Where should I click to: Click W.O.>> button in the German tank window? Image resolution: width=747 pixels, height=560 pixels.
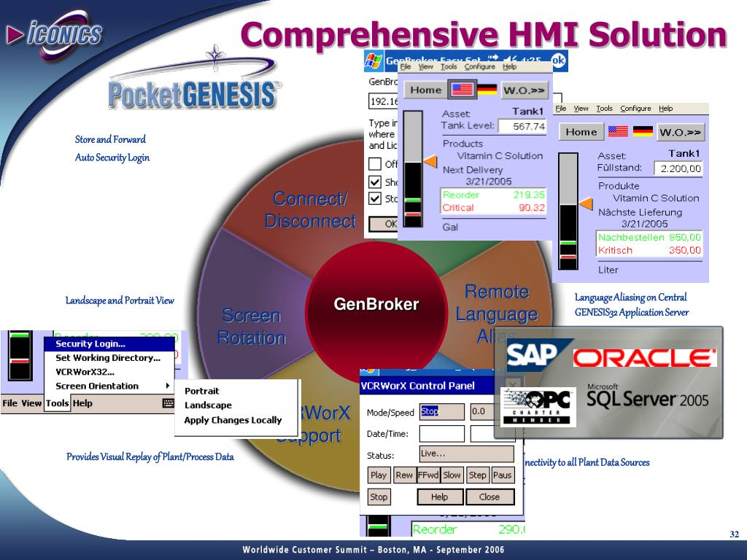coord(680,132)
